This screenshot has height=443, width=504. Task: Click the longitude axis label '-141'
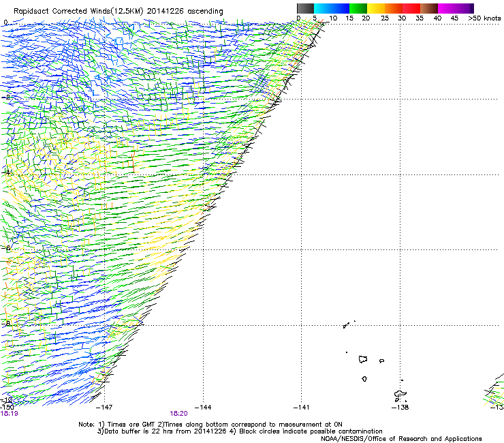click(x=301, y=408)
